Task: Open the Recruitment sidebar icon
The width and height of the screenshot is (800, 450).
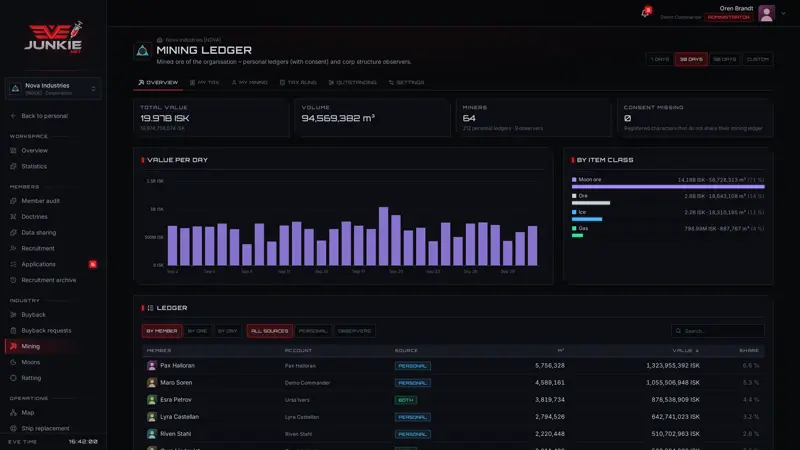Action: (13, 248)
